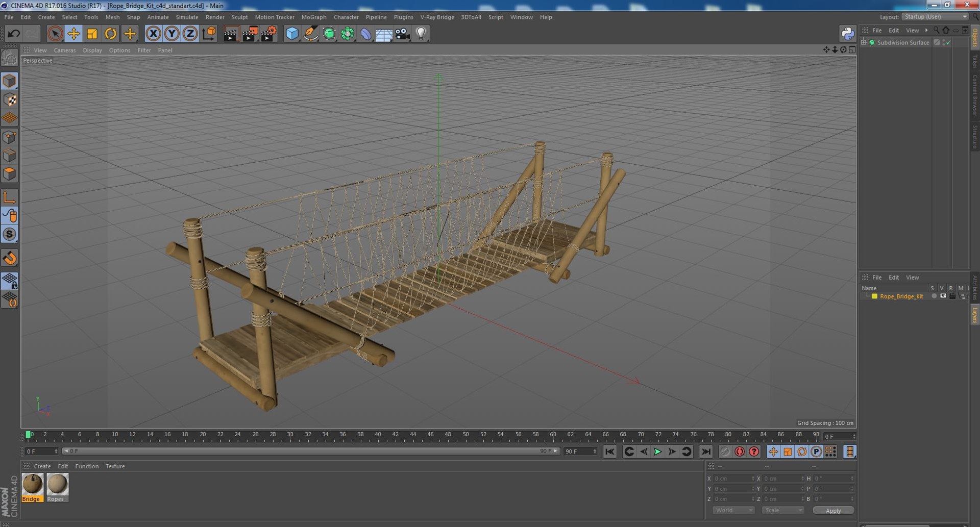This screenshot has height=527, width=980.
Task: Switch to Texture mode in left sidebar
Action: pyautogui.click(x=10, y=99)
